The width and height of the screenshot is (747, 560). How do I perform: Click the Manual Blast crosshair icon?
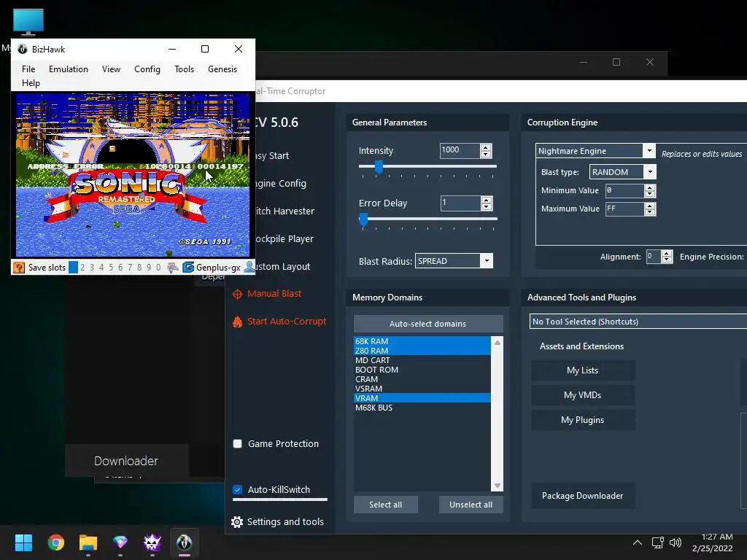[237, 294]
